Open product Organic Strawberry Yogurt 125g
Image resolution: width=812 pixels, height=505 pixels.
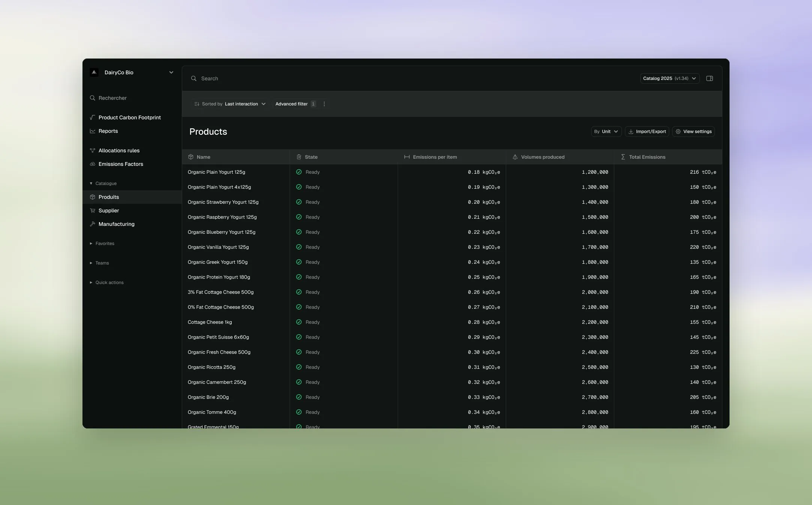point(223,202)
